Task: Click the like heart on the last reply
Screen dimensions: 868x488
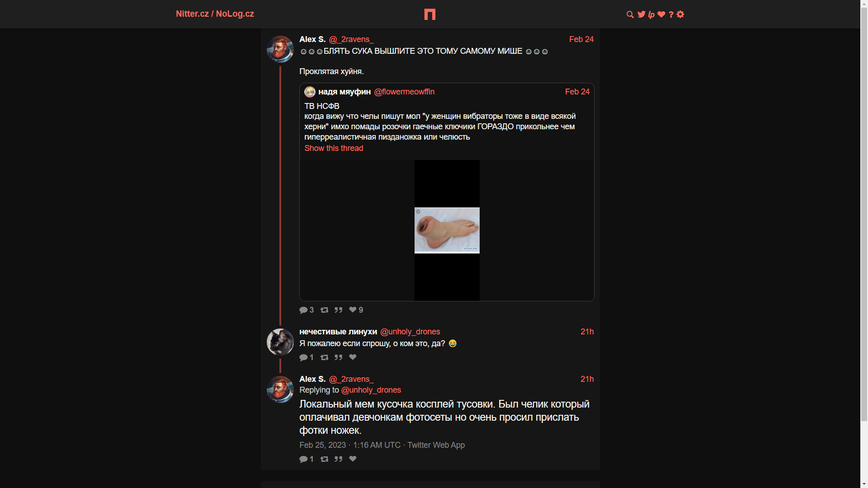Action: (353, 459)
